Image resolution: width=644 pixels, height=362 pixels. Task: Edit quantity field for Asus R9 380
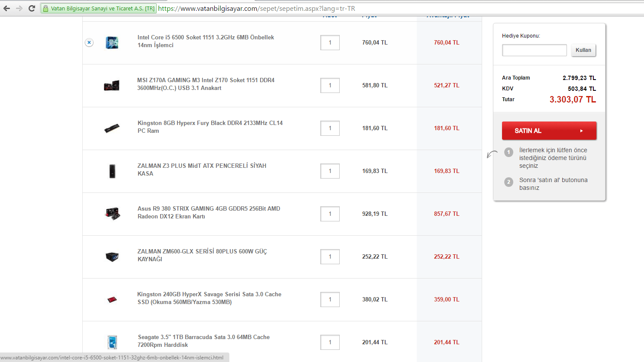click(x=330, y=214)
